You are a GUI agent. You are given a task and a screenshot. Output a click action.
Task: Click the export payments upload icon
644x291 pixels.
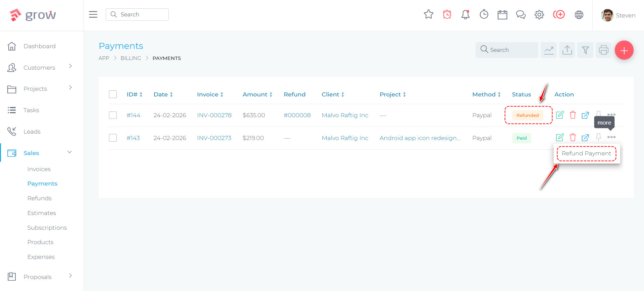click(x=567, y=50)
